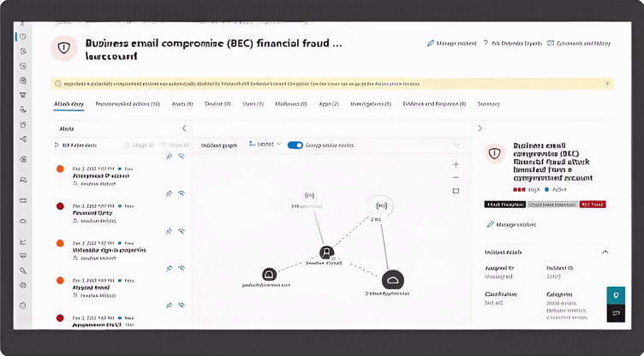The height and width of the screenshot is (356, 644).
Task: Toggle the Group similar nodes switch
Action: [295, 145]
